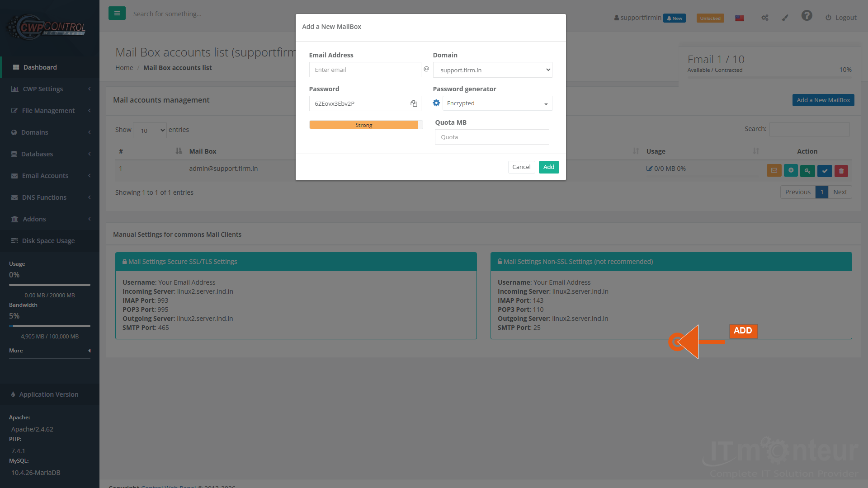
Task: Click the green key change-password action icon
Action: tap(807, 170)
